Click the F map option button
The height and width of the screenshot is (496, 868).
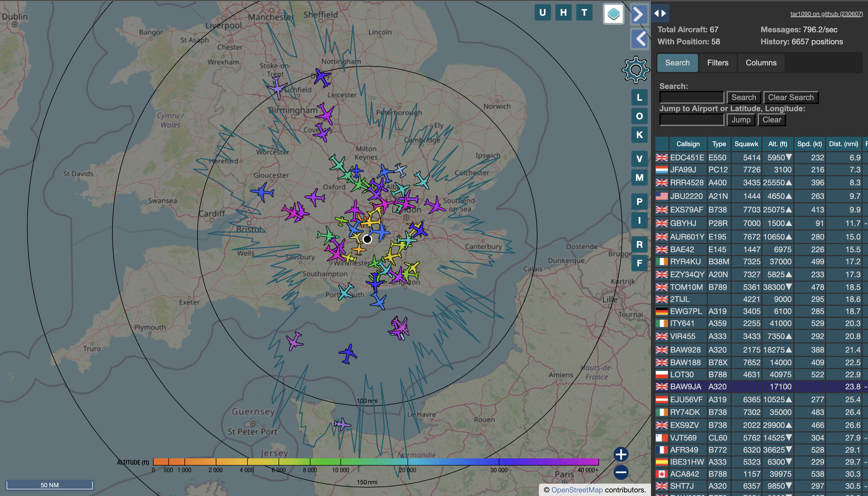tap(639, 263)
